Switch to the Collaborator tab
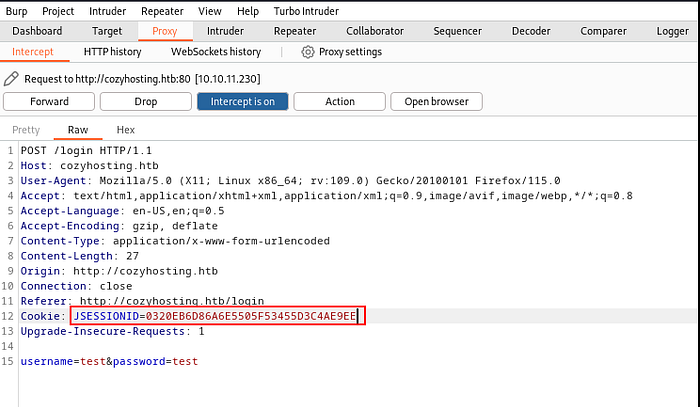The image size is (700, 407). 375,31
